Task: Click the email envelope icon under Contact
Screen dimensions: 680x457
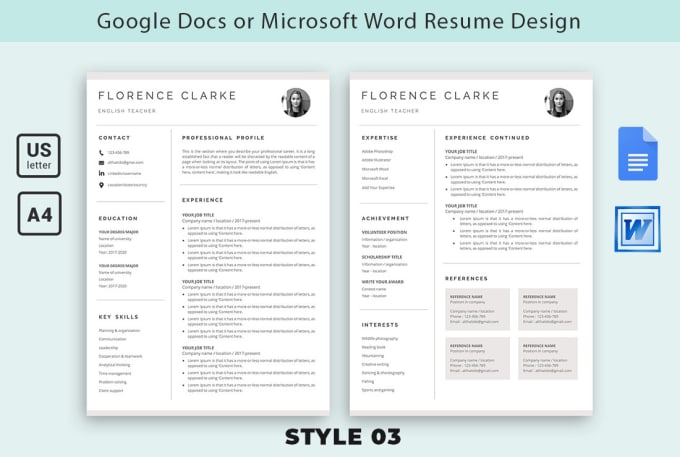Action: (x=101, y=163)
